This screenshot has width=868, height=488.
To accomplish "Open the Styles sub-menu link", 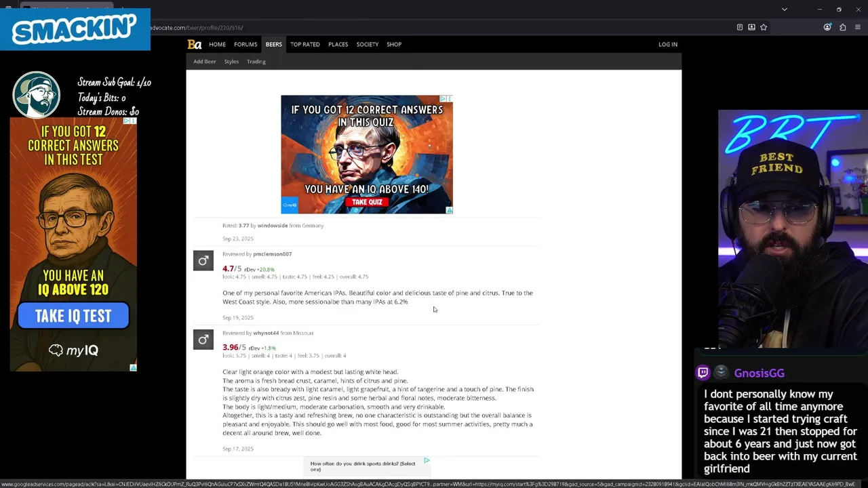I will coord(231,62).
